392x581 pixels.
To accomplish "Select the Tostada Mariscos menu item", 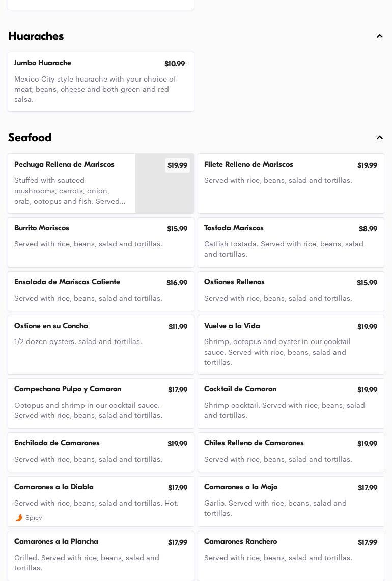I will (x=291, y=242).
